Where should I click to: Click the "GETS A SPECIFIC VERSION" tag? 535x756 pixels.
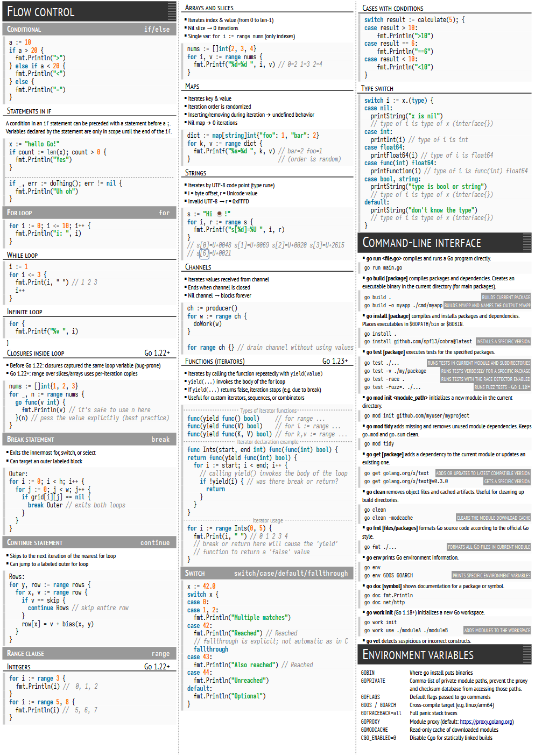point(507,481)
